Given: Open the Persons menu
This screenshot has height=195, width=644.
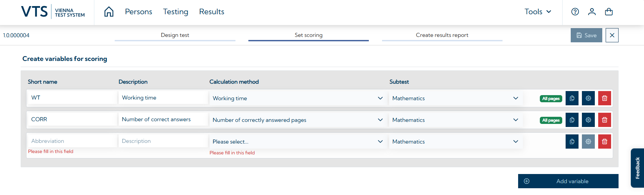Looking at the screenshot, I should (138, 12).
